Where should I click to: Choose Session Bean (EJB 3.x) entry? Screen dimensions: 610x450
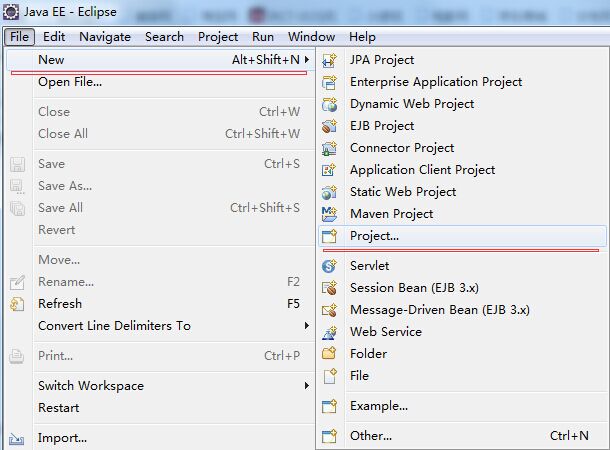click(462, 288)
